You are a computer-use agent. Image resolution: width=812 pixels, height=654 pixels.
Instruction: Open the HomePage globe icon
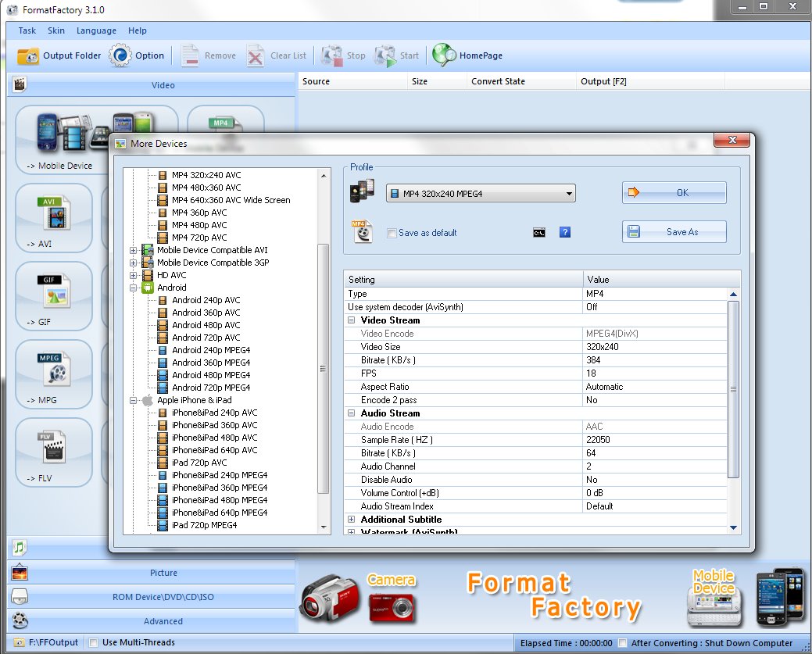444,55
